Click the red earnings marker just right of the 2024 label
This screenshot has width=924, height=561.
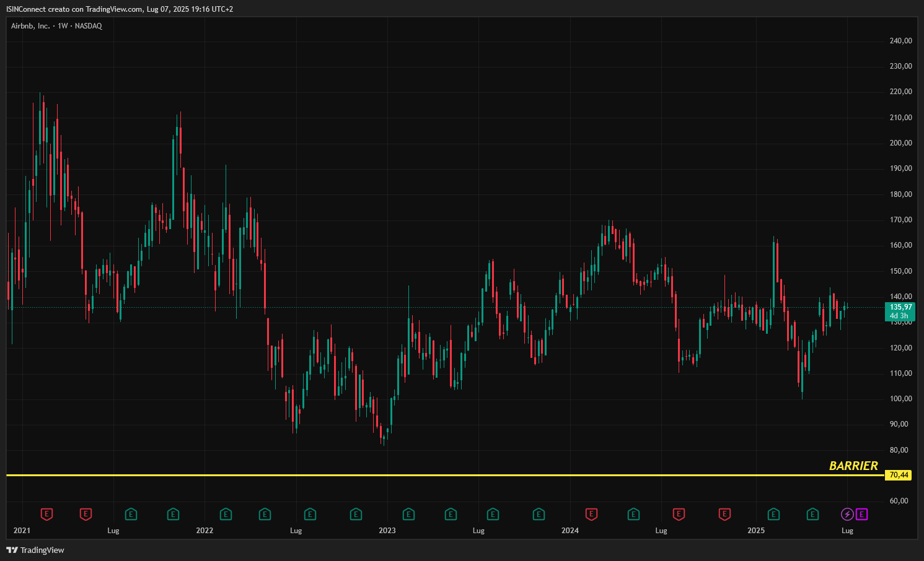point(591,514)
